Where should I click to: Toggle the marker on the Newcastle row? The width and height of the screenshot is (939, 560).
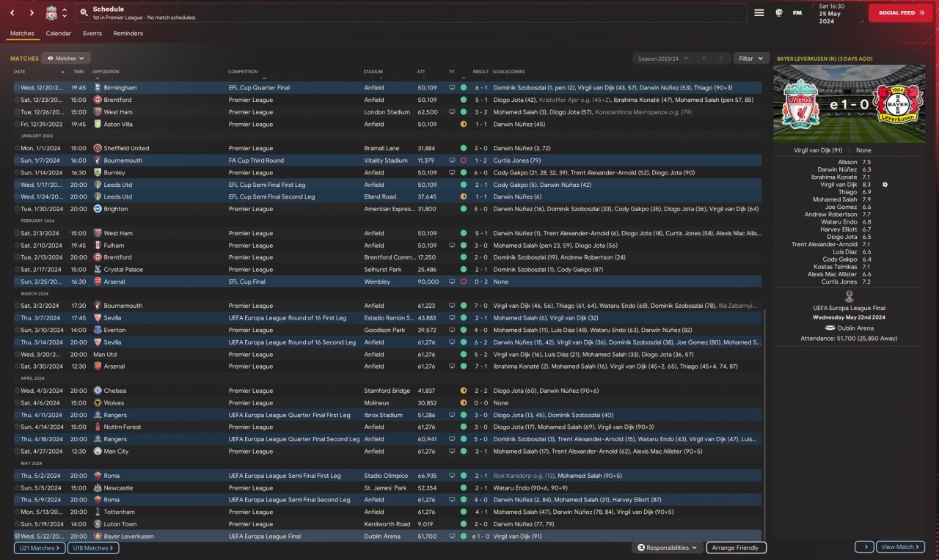coord(17,487)
